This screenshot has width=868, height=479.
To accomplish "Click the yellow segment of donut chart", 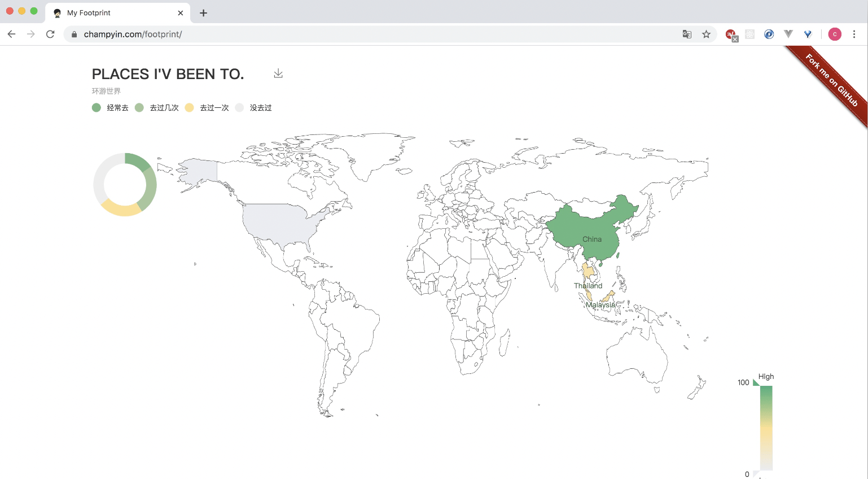I will click(121, 209).
